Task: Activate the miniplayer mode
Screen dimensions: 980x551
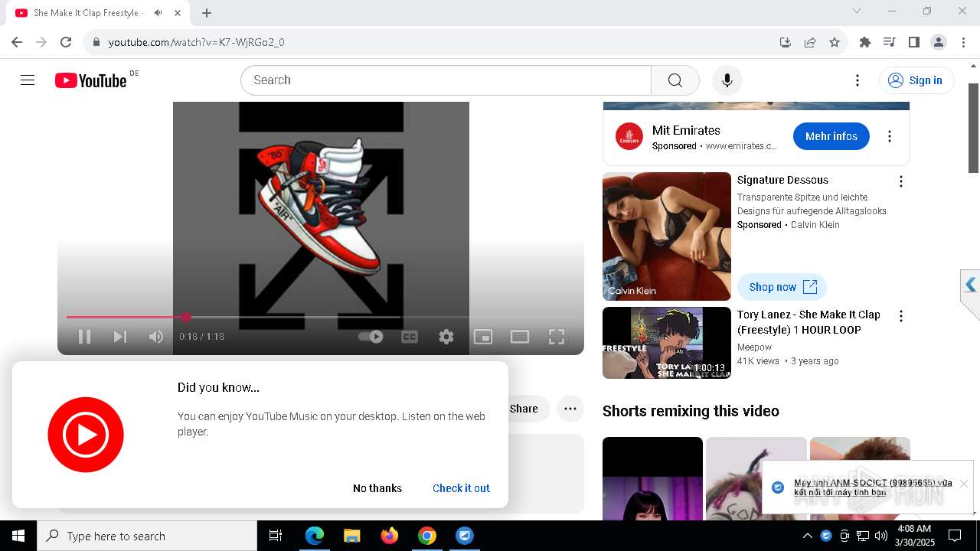Action: tap(483, 337)
